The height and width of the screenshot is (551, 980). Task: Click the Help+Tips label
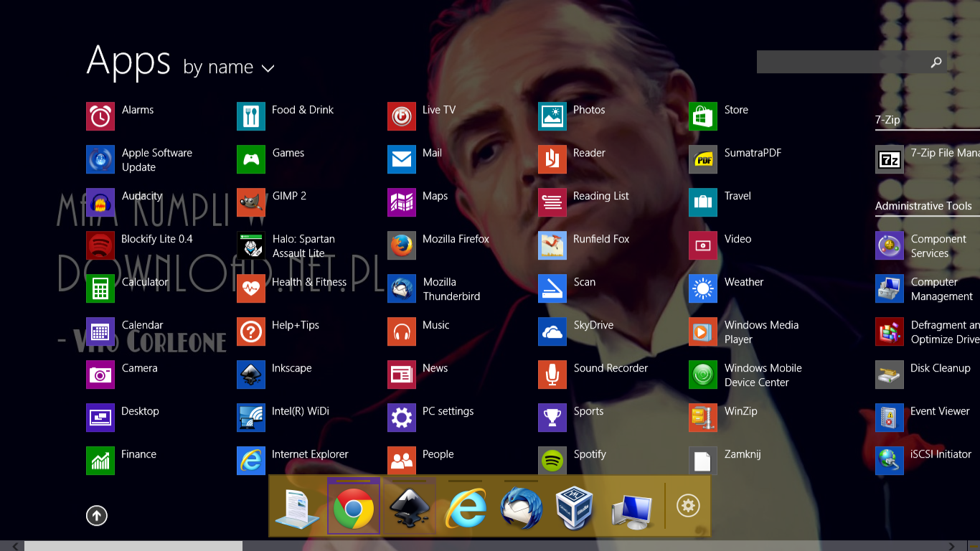click(x=296, y=325)
